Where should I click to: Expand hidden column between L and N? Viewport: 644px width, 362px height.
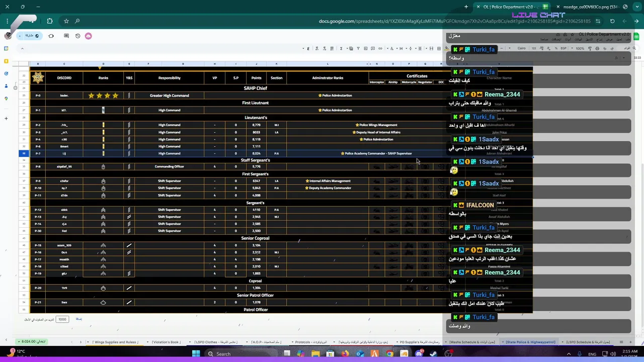coord(369,64)
